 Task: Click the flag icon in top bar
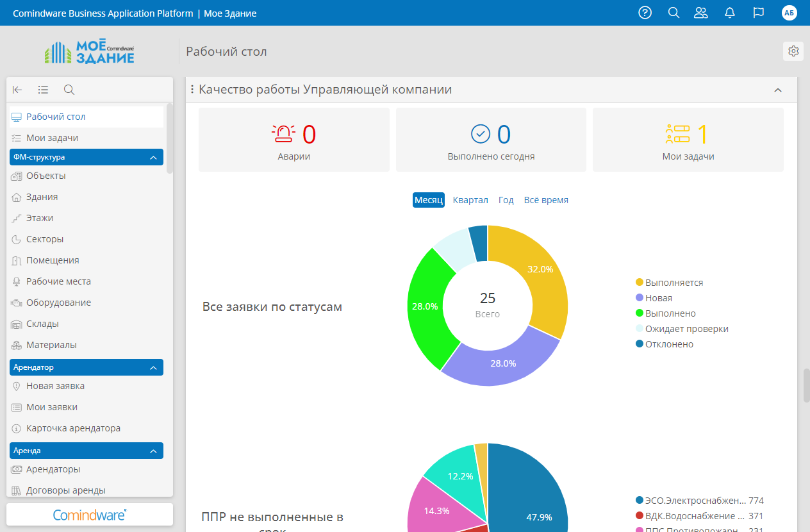(759, 13)
